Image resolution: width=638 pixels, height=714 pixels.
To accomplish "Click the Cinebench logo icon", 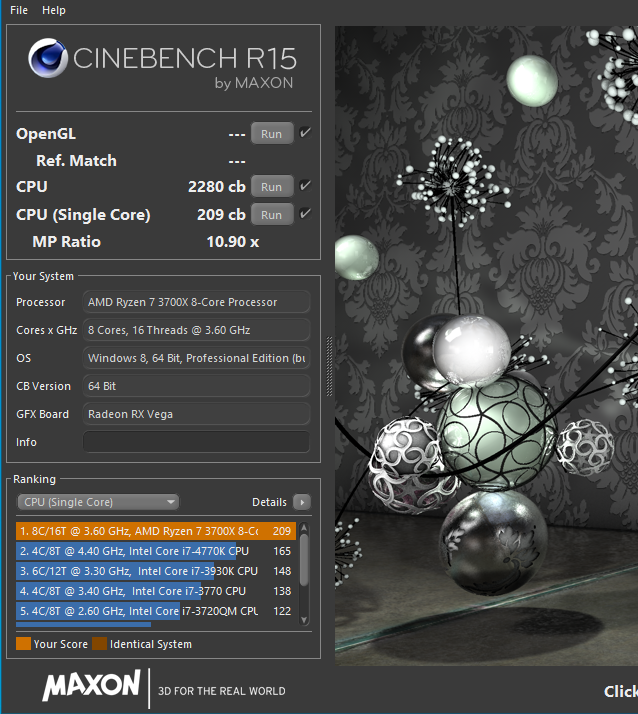I will coord(47,58).
